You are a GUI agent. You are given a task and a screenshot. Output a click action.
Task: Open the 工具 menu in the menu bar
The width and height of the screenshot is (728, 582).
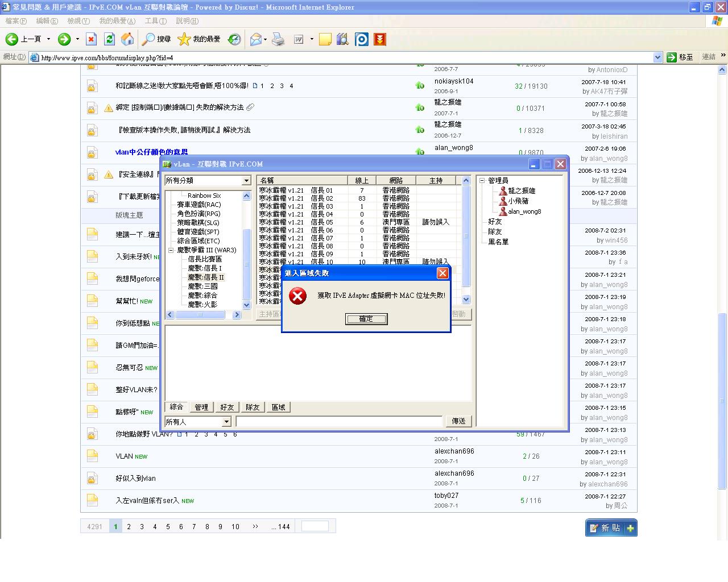155,21
